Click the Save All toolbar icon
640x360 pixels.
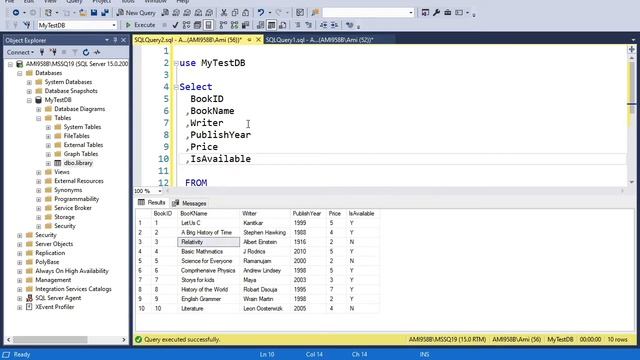[105, 13]
